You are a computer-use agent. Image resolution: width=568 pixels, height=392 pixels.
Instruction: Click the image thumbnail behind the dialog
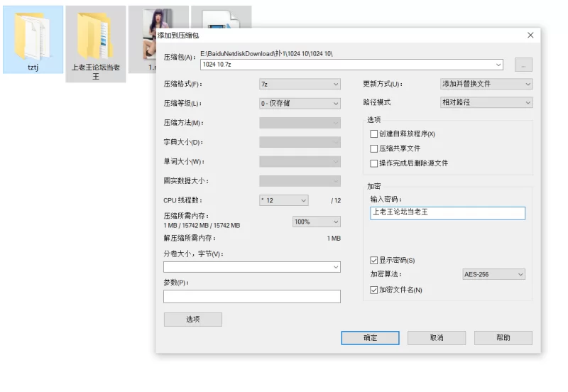(150, 34)
